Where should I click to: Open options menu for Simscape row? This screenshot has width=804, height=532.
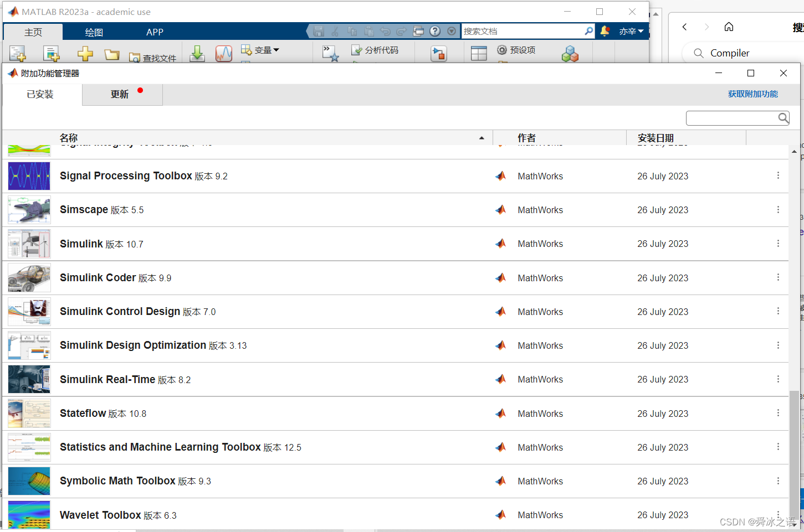coord(778,209)
